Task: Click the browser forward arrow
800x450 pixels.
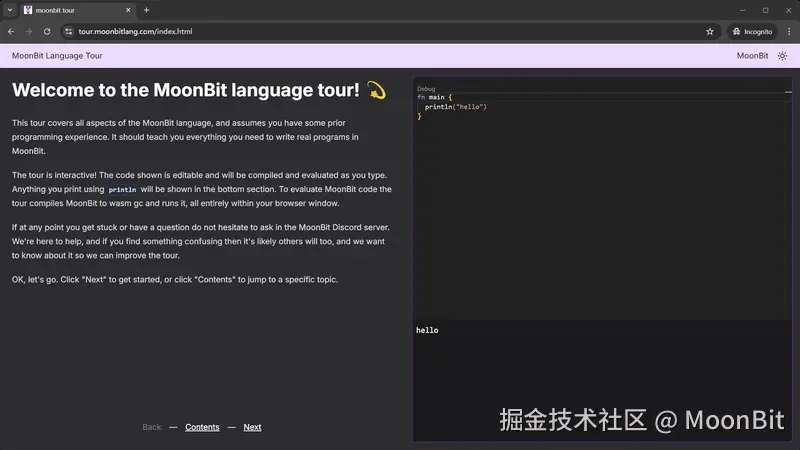Action: point(29,31)
